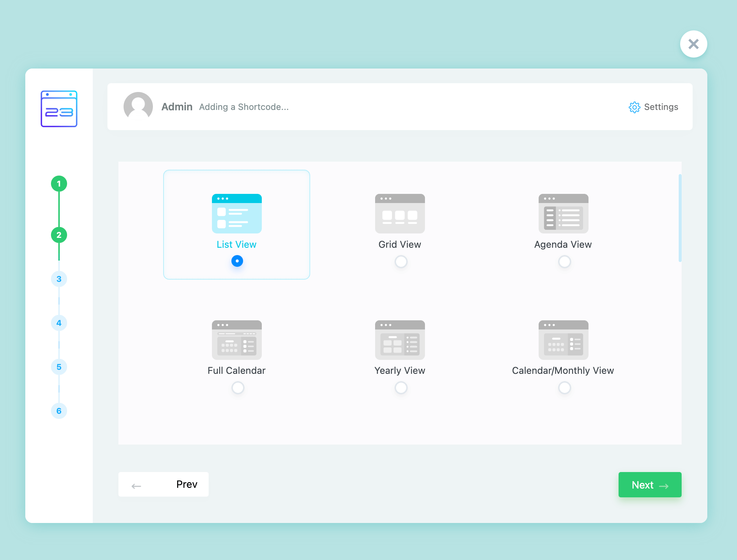This screenshot has width=737, height=560.
Task: Click the Agenda View layout icon
Action: (563, 213)
